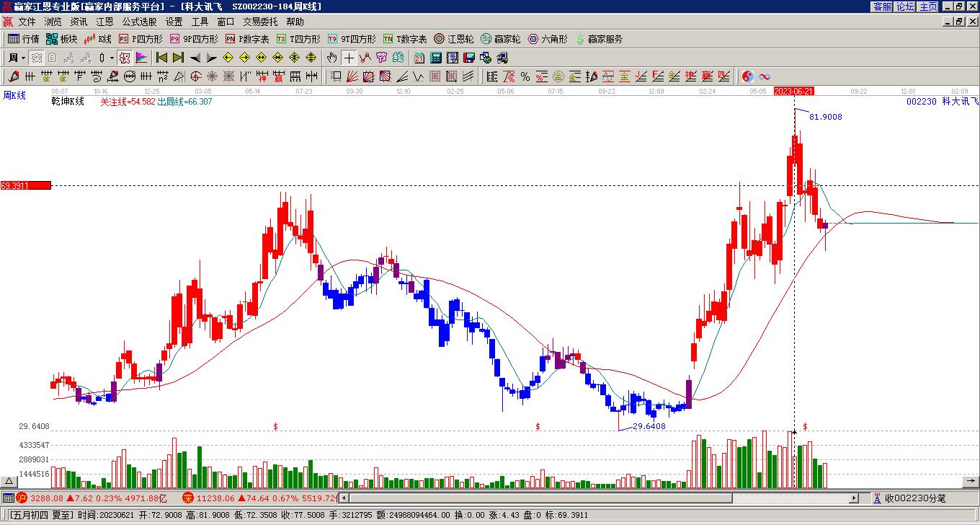Click the floppy disk save icon

click(469, 58)
